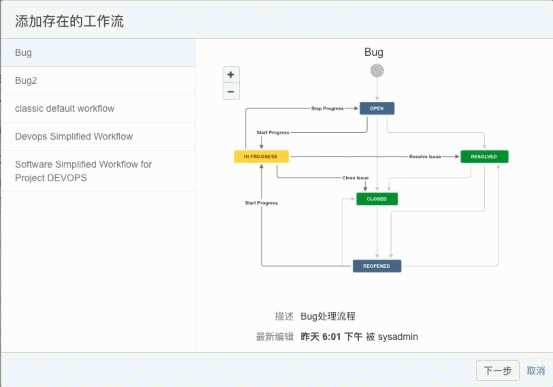Select the green RESOLVED status node
This screenshot has height=387, width=553.
484,156
